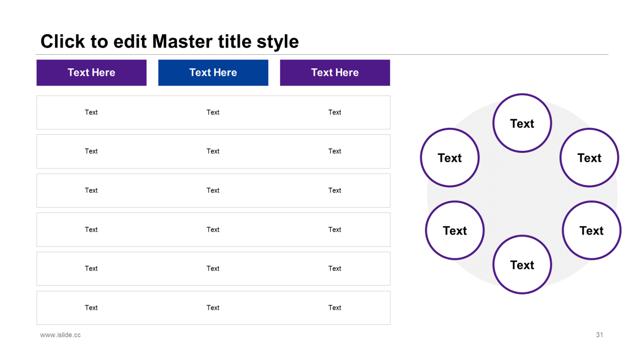Select the lower-right "Text" circle in diagram
644x362 pixels.
click(x=591, y=230)
